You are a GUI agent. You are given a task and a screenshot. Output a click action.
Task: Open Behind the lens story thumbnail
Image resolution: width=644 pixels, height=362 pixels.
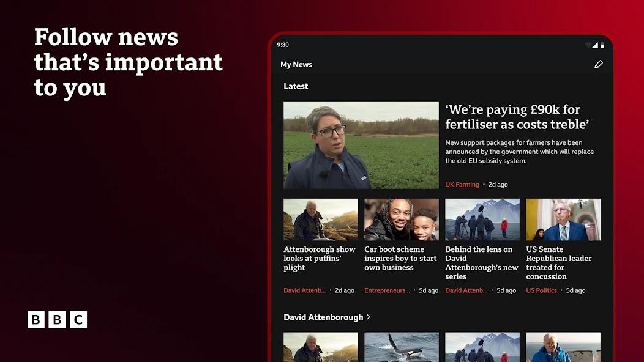(482, 220)
